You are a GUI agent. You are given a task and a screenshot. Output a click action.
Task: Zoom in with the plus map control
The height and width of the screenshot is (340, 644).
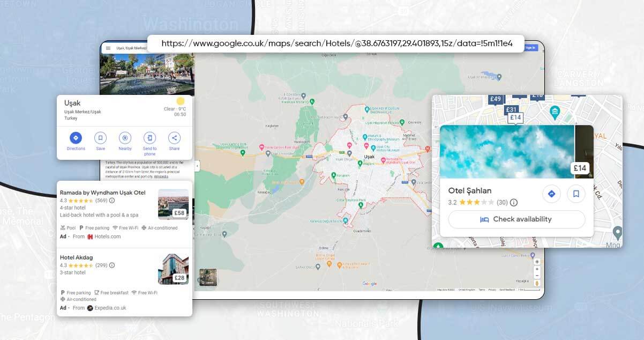click(537, 269)
